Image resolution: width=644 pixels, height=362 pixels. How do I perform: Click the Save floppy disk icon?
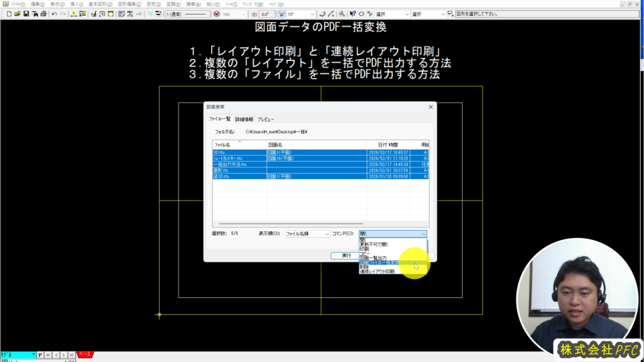coord(26,14)
